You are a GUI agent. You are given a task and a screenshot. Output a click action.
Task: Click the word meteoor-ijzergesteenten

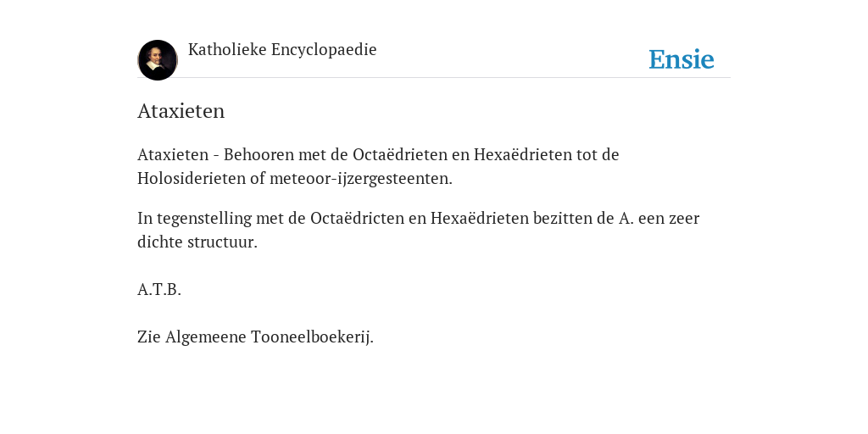pos(361,179)
